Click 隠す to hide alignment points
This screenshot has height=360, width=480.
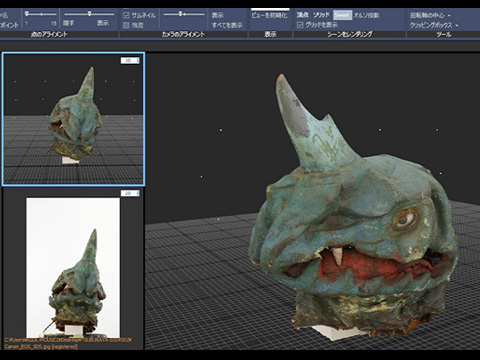69,23
